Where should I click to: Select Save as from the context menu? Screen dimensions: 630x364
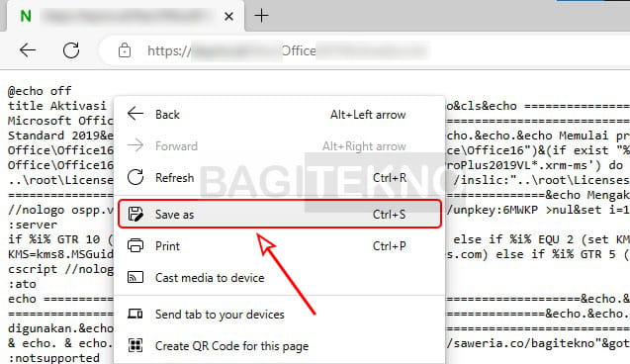(x=280, y=214)
